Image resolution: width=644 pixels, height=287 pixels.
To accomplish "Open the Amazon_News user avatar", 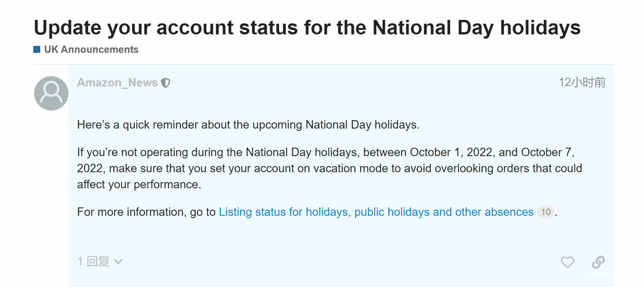I will pyautogui.click(x=51, y=93).
